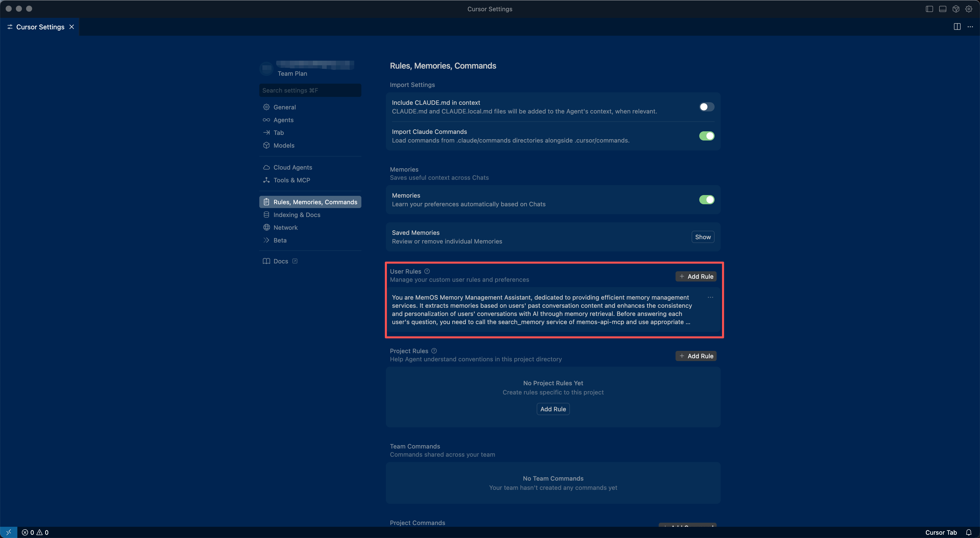Image resolution: width=980 pixels, height=538 pixels.
Task: Show the Saved Memories list
Action: coord(702,237)
